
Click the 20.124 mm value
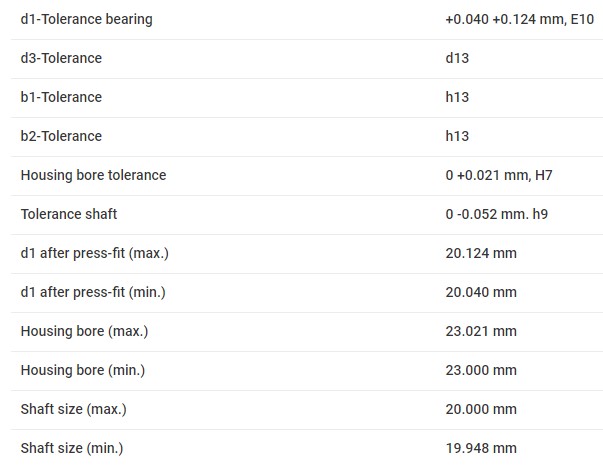pos(481,253)
